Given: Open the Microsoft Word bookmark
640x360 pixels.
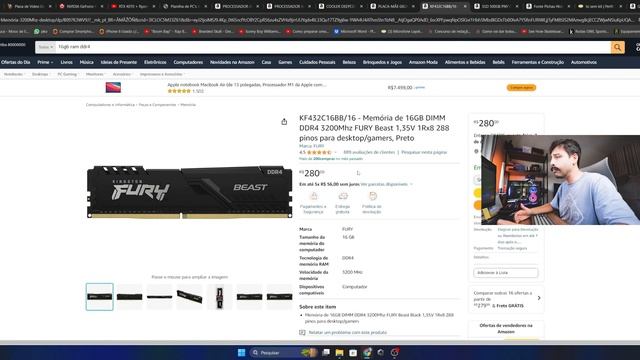Looking at the screenshot, I should [x=354, y=31].
